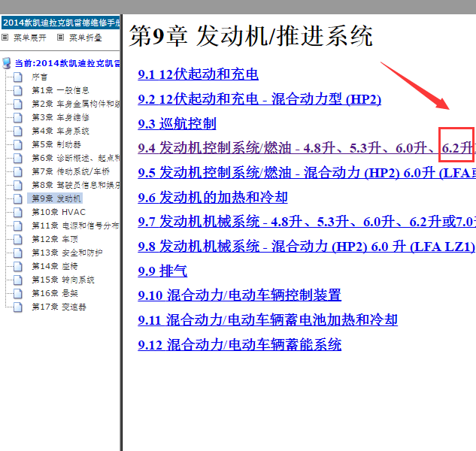This screenshot has width=476, height=451.
Task: Open link 9.5 发动机控制系统 混合动力
Action: tap(307, 173)
